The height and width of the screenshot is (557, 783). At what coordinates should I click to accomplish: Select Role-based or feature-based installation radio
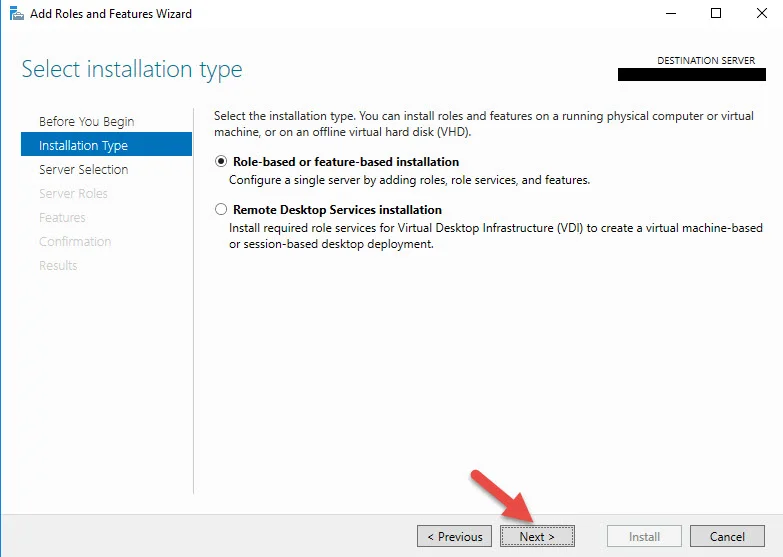click(221, 161)
